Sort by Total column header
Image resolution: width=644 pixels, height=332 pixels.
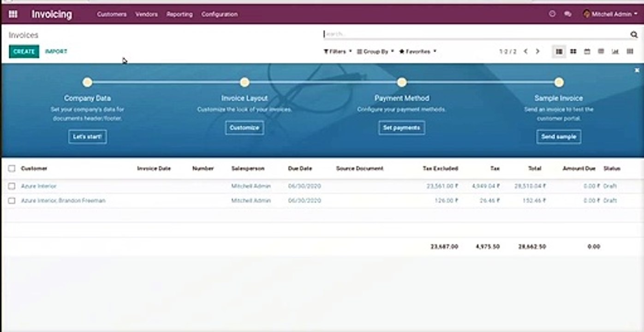535,169
